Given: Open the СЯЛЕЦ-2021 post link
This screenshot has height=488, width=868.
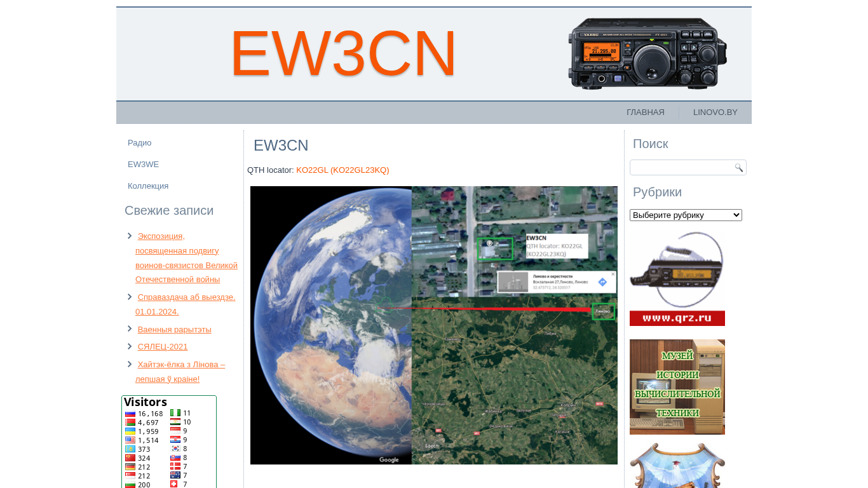Looking at the screenshot, I should (163, 347).
